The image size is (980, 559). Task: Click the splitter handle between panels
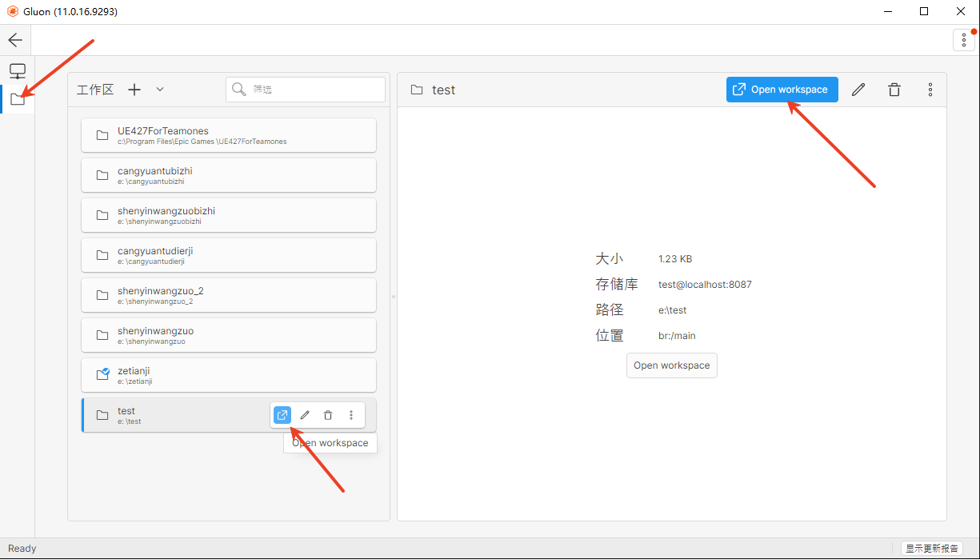pos(393,297)
